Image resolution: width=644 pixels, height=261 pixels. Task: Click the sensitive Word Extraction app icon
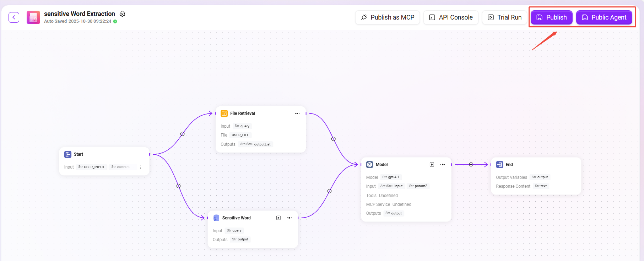[x=33, y=17]
